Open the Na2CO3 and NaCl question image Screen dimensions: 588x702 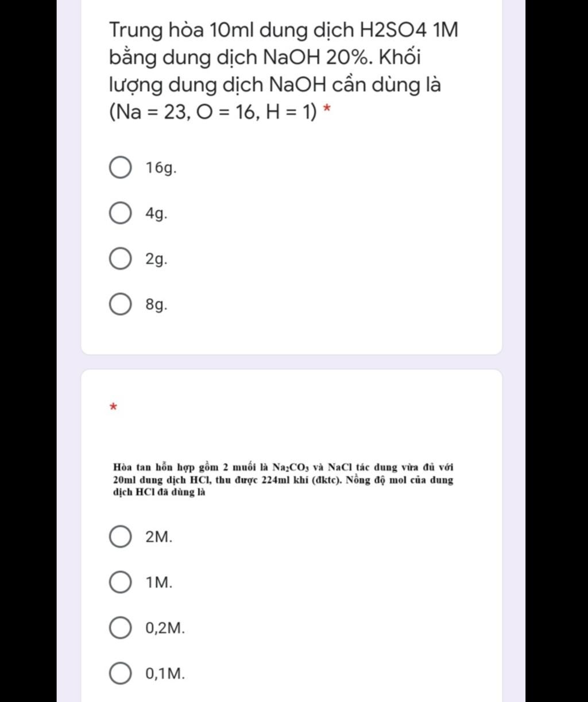283,480
